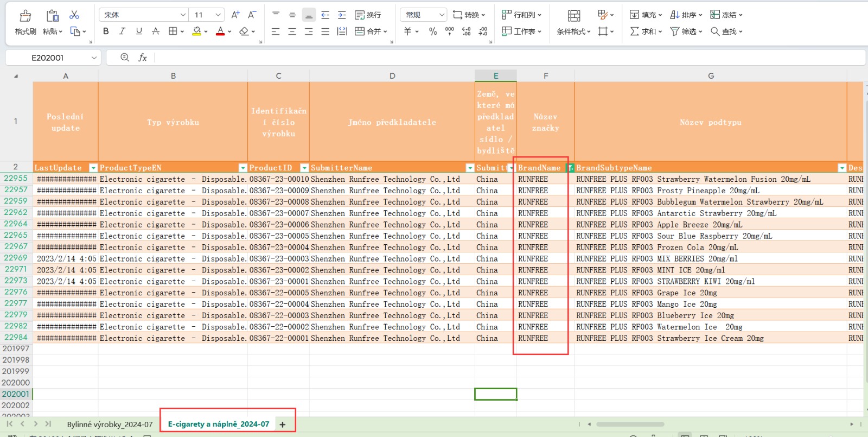Click the decrease decimal places icon

tap(483, 31)
